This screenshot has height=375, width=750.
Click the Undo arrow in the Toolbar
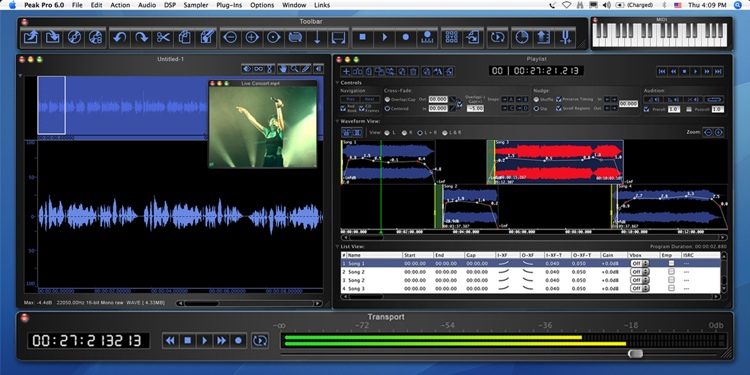click(x=120, y=37)
